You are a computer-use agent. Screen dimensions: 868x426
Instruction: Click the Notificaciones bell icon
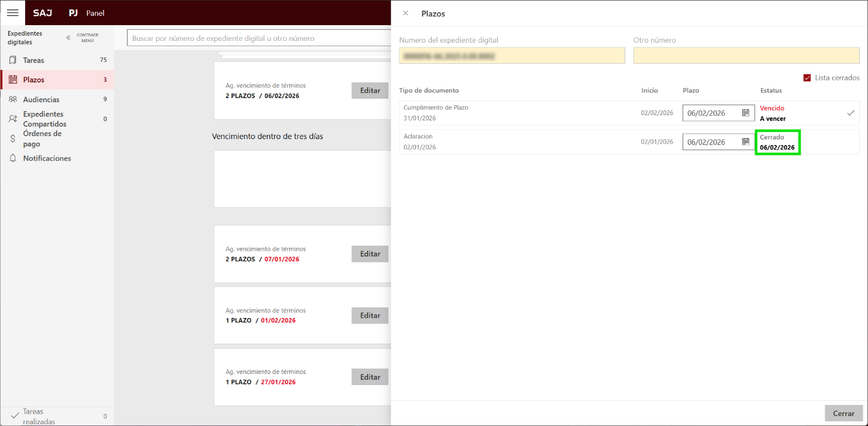13,158
